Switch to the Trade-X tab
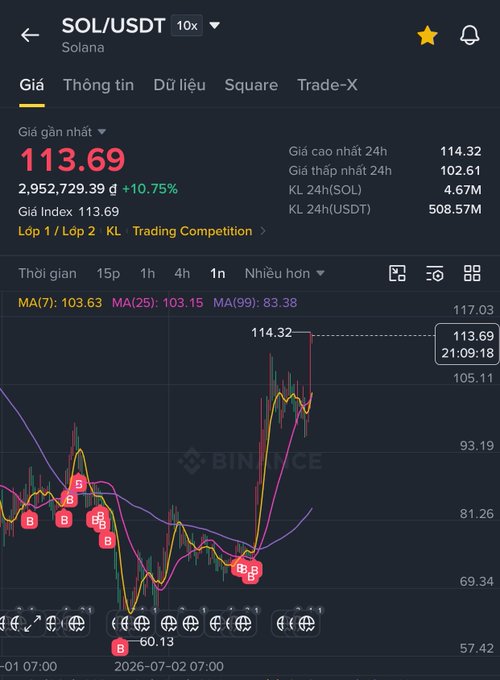 tap(327, 85)
